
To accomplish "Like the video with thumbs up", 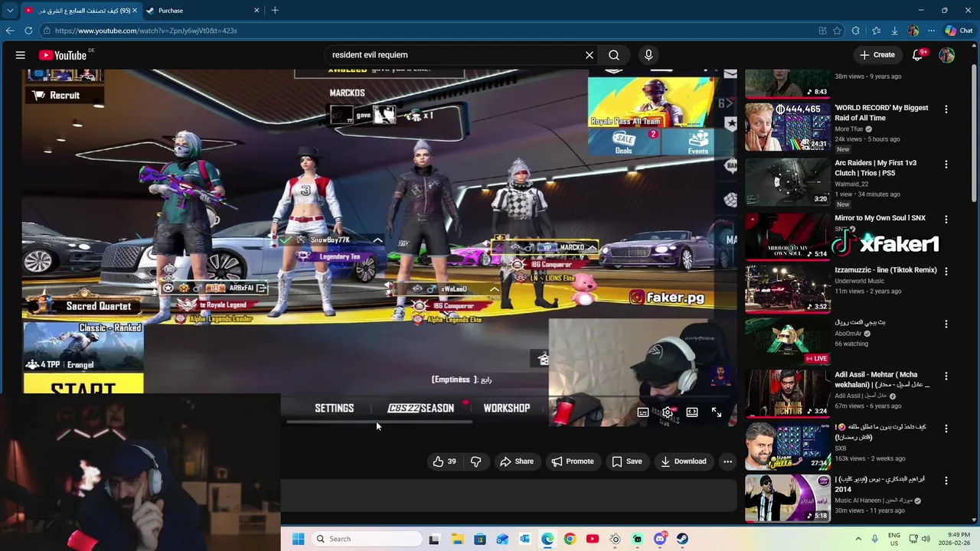I will (x=444, y=461).
